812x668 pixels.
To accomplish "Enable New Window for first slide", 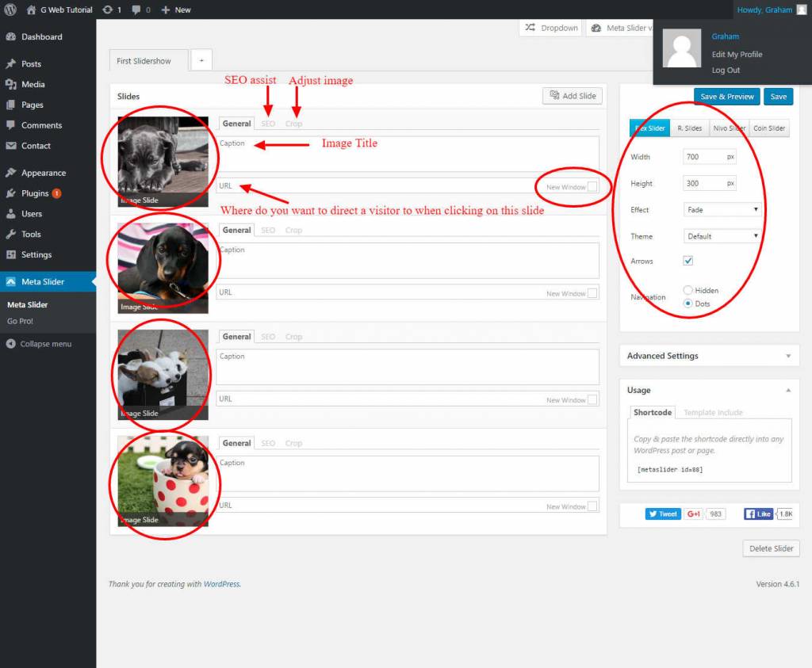I will coord(592,187).
